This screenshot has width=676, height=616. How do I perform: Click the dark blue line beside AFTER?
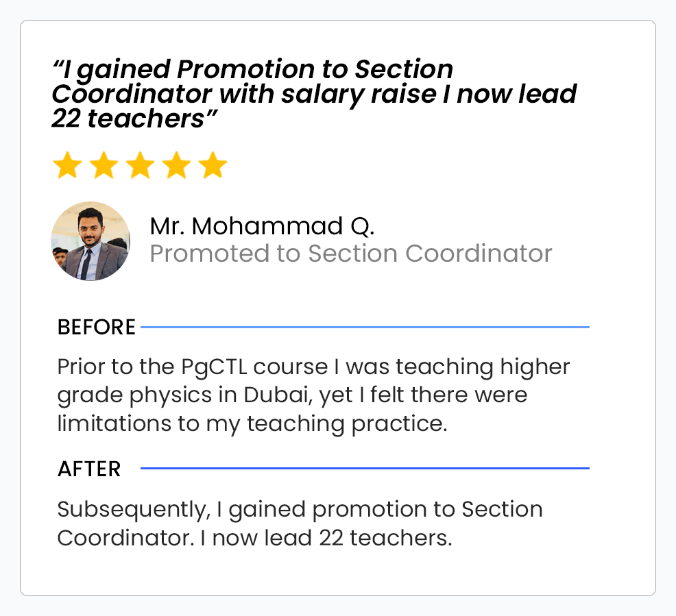pyautogui.click(x=365, y=469)
